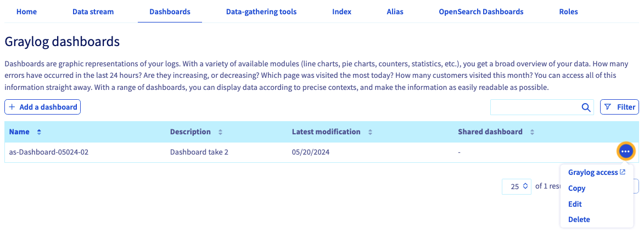Click the as-Dashboard-05024-02 name cell

(x=49, y=152)
